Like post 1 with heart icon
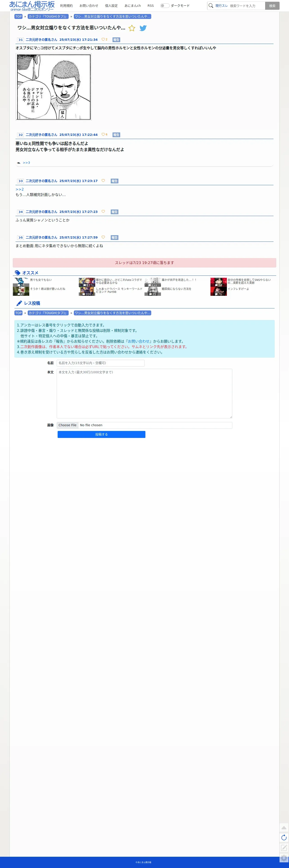 (x=103, y=39)
